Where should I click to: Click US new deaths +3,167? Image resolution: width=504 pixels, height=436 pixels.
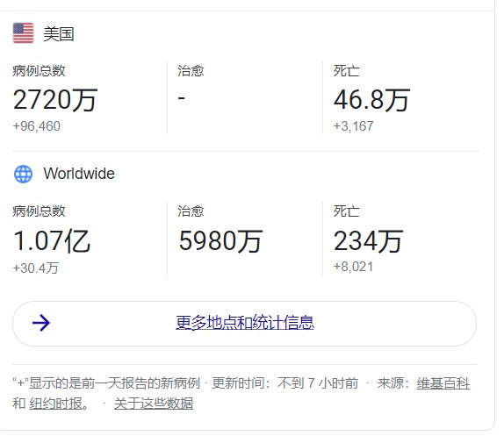tap(353, 126)
